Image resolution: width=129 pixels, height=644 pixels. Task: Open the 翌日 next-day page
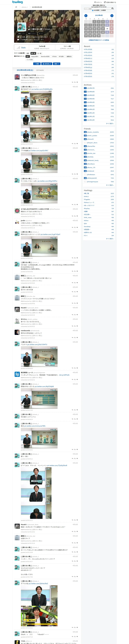point(37,64)
